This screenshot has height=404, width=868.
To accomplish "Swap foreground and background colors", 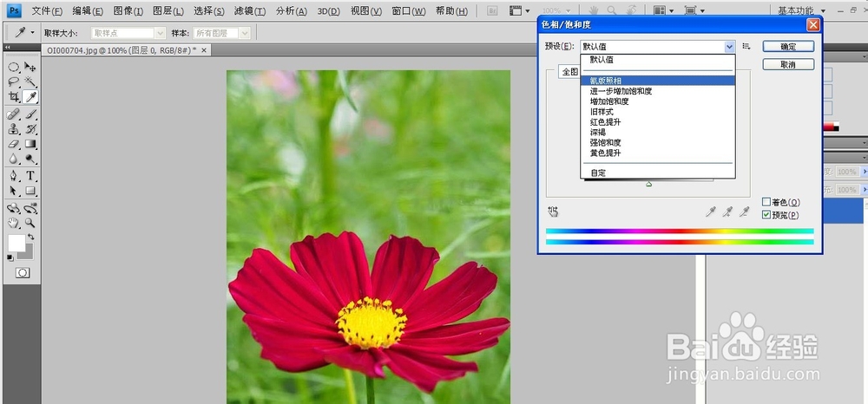I will point(30,237).
